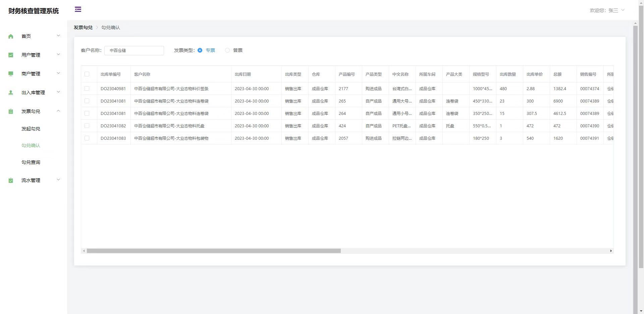Click the cell 中百仓储超市有限公司-大业态物料包装物

point(171,138)
